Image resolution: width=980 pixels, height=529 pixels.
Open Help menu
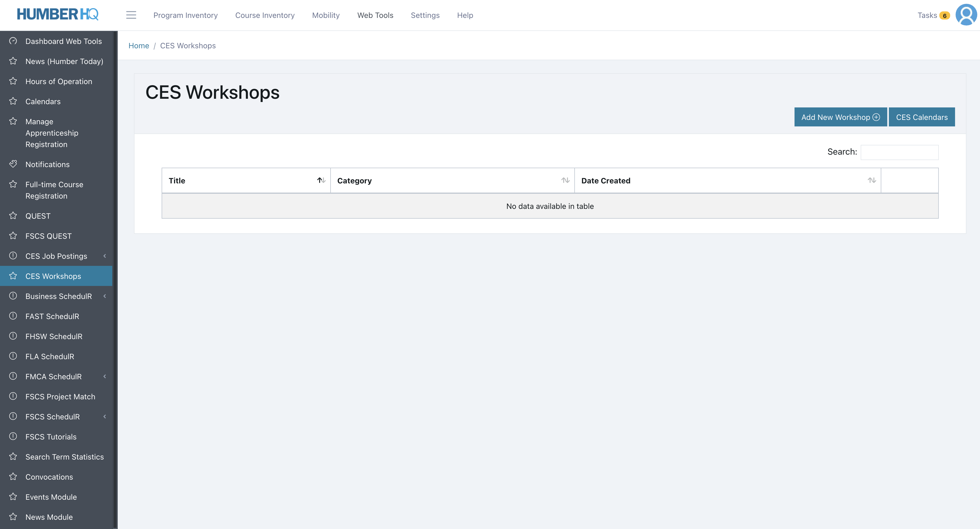[x=465, y=15]
